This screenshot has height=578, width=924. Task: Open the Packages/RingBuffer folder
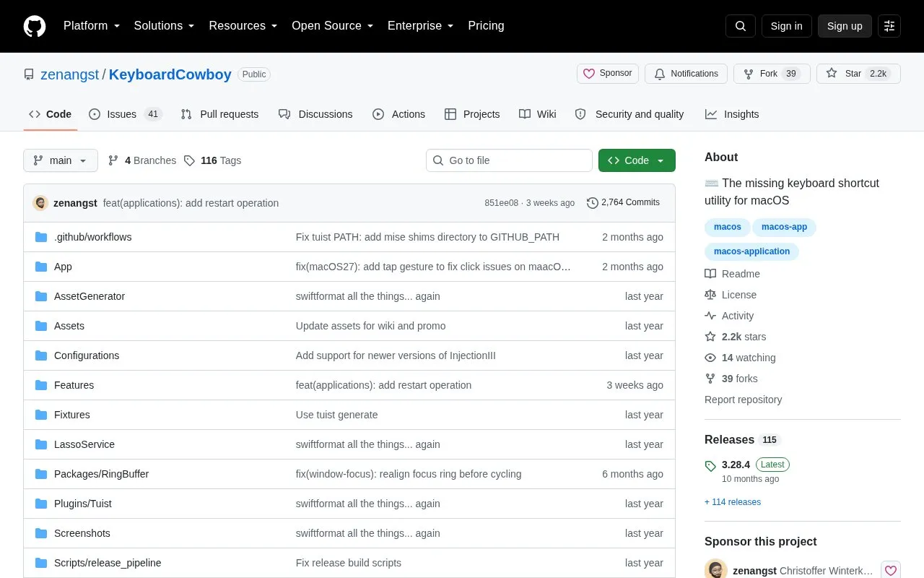101,474
